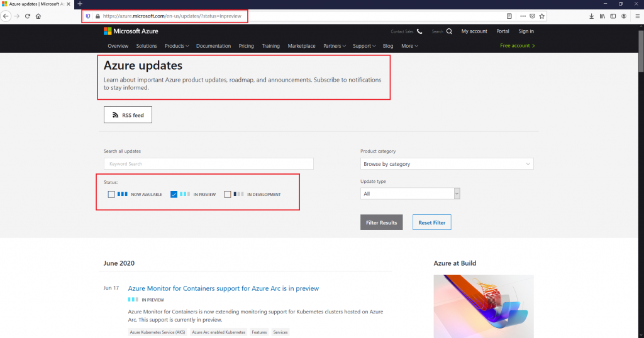The width and height of the screenshot is (644, 338).
Task: Click the Free account link
Action: coord(517,45)
